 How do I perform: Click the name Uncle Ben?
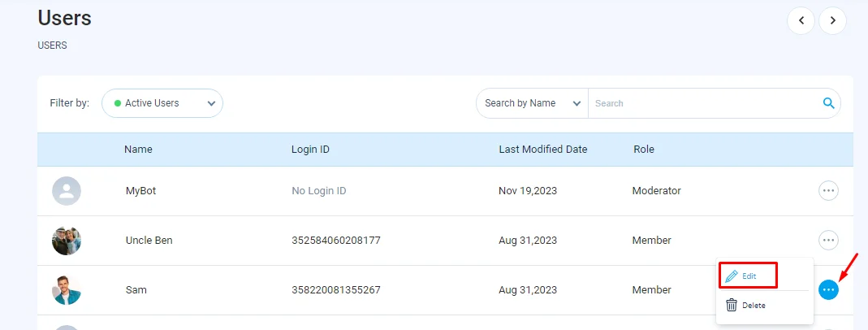pos(149,241)
